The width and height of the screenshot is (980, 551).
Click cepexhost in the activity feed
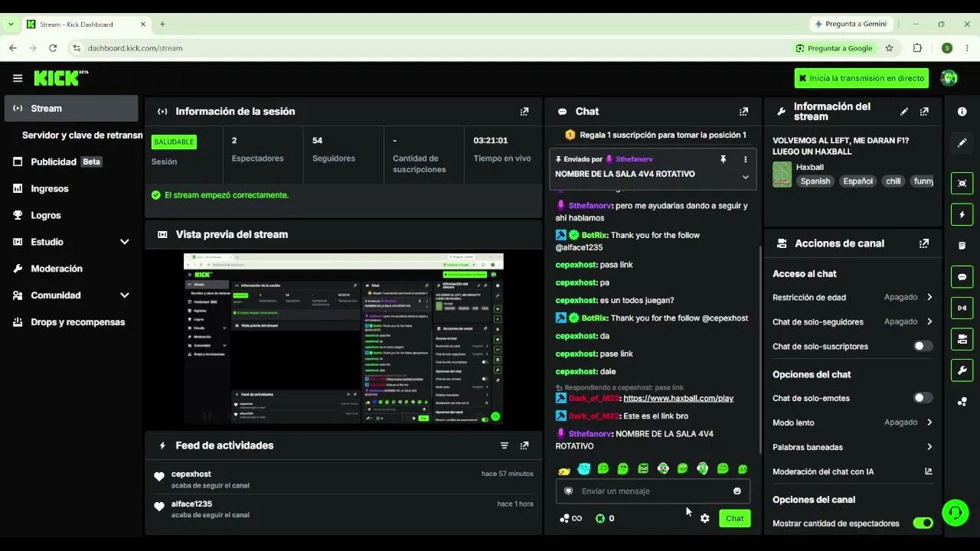(191, 474)
